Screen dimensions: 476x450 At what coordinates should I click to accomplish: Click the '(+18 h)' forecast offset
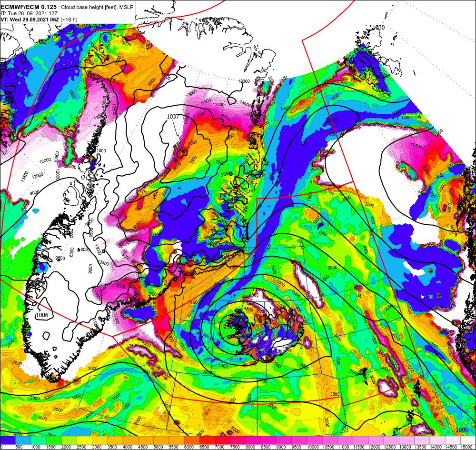tap(69, 20)
